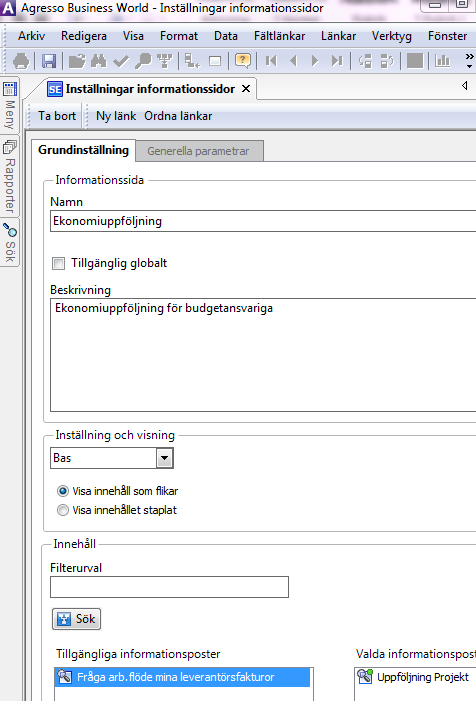Screen dimensions: 476x701
Task: Click the Ny länk button
Action: pos(116,116)
